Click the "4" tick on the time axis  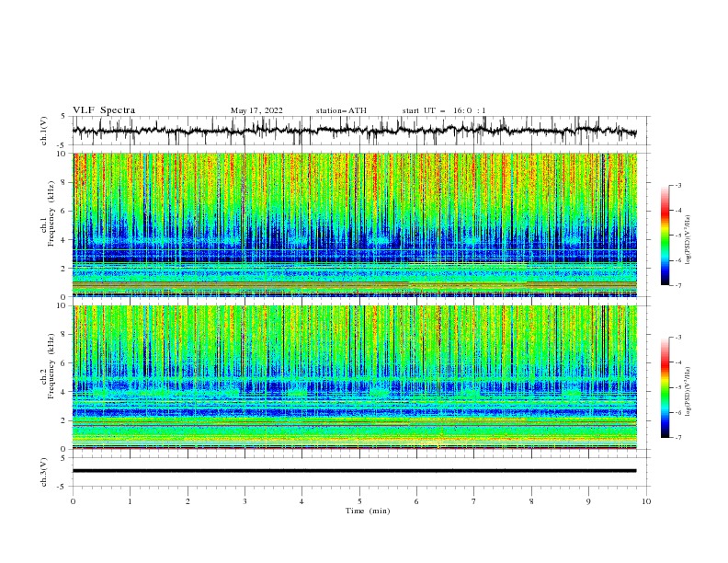click(301, 501)
